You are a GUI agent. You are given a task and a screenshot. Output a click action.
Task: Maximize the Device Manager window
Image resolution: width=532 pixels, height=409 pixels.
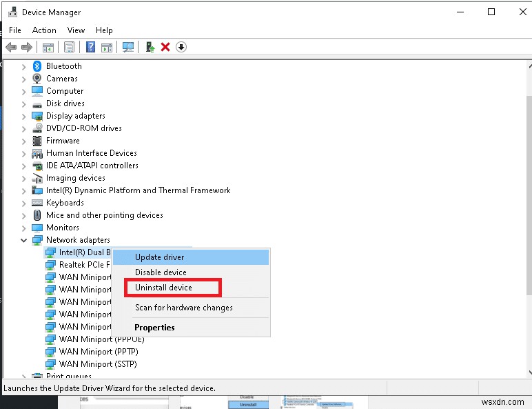click(x=491, y=12)
